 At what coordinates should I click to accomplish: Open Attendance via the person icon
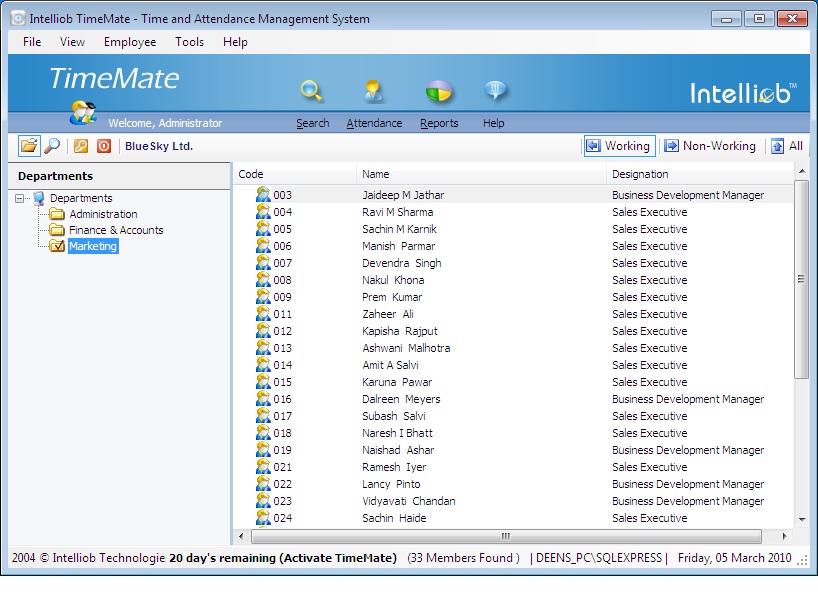click(x=374, y=91)
